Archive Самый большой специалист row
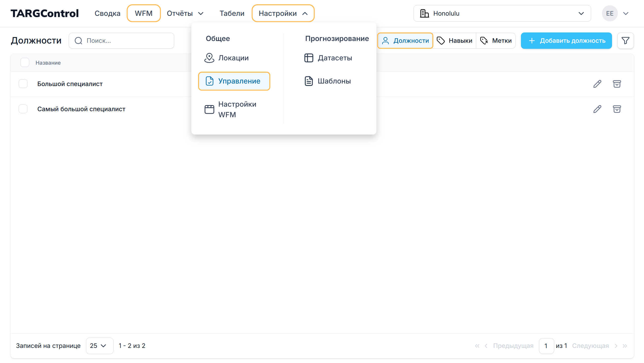This screenshot has height=363, width=644. (617, 109)
